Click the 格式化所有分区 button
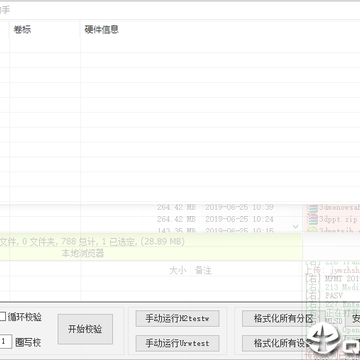360x360 pixels. pyautogui.click(x=283, y=319)
